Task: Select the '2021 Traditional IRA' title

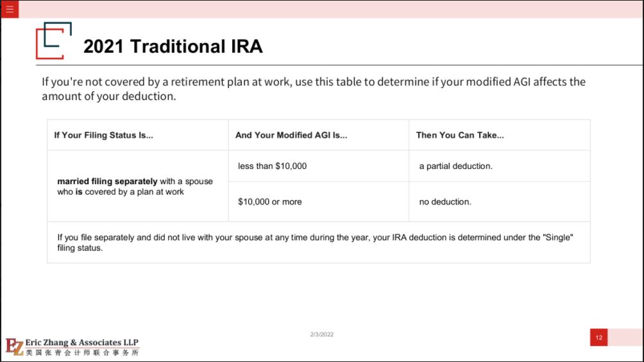Action: tap(173, 46)
